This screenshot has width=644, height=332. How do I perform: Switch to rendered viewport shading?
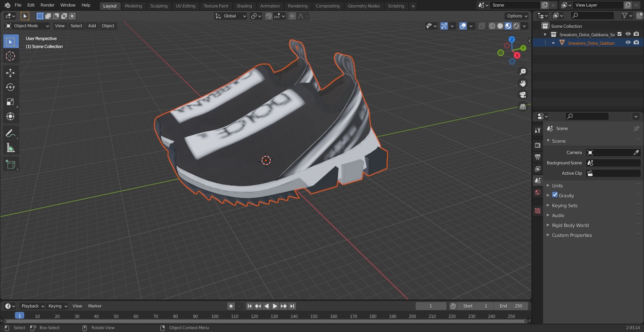(516, 26)
